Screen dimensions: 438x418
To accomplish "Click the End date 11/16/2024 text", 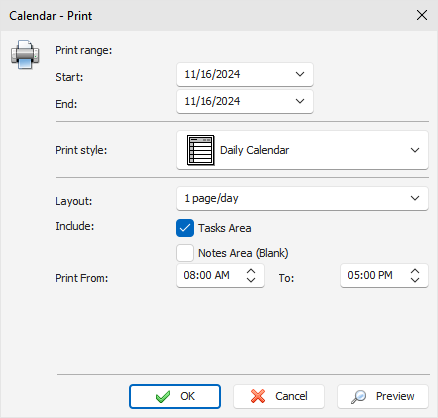I will [x=212, y=101].
